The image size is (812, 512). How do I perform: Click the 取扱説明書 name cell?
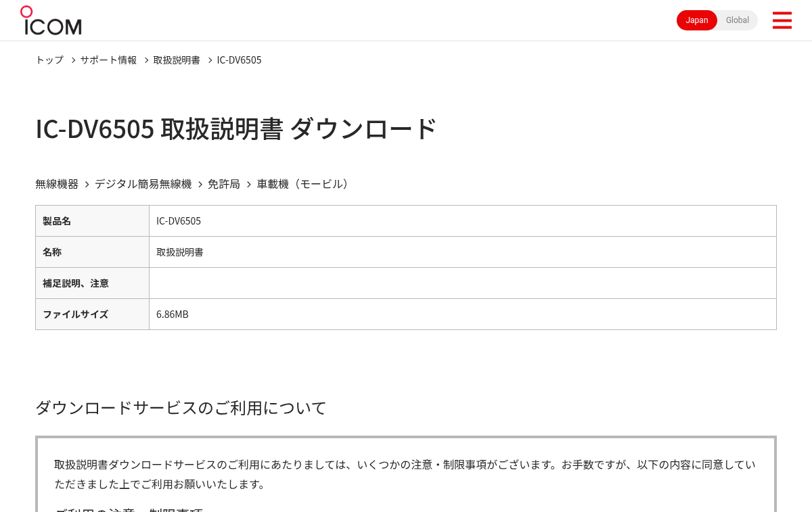463,252
